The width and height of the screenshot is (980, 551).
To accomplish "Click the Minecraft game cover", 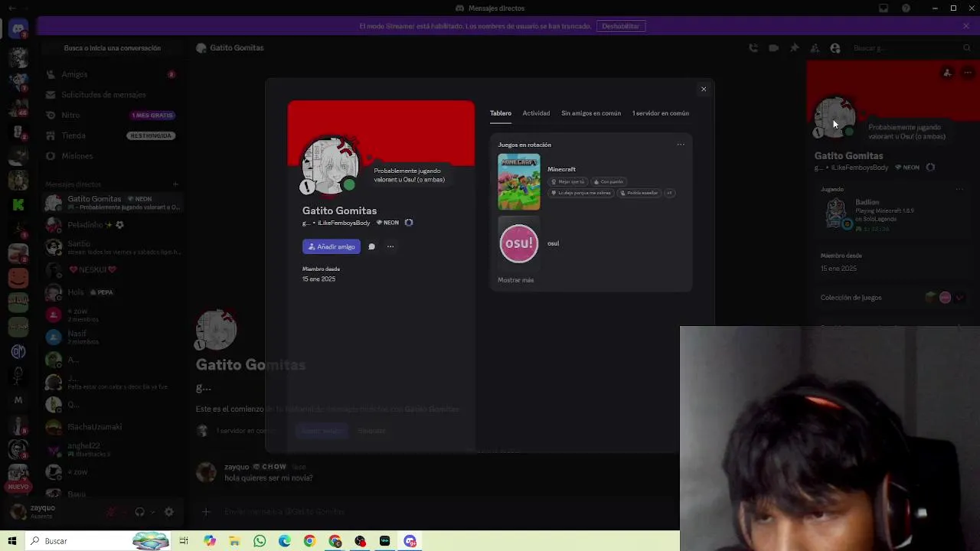I will point(519,181).
